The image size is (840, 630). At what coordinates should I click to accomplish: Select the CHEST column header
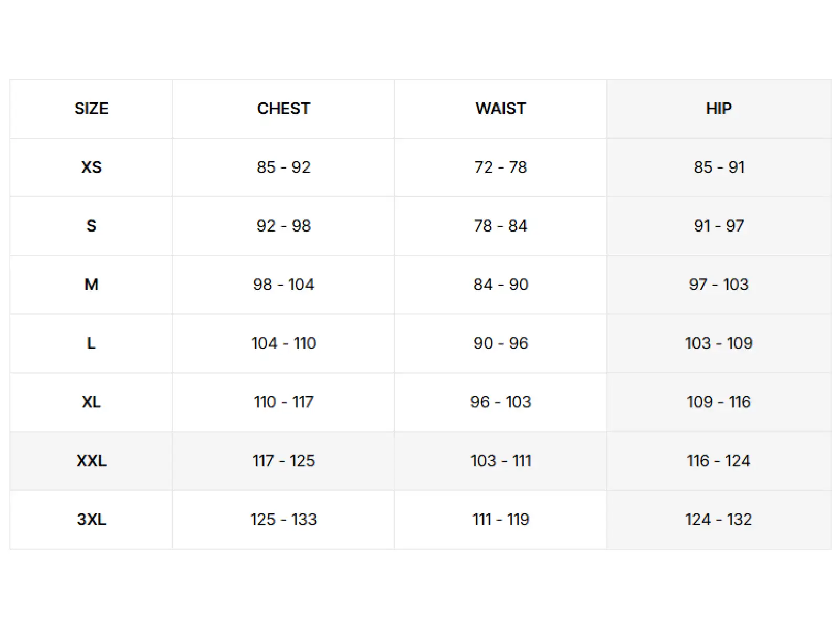(x=283, y=109)
